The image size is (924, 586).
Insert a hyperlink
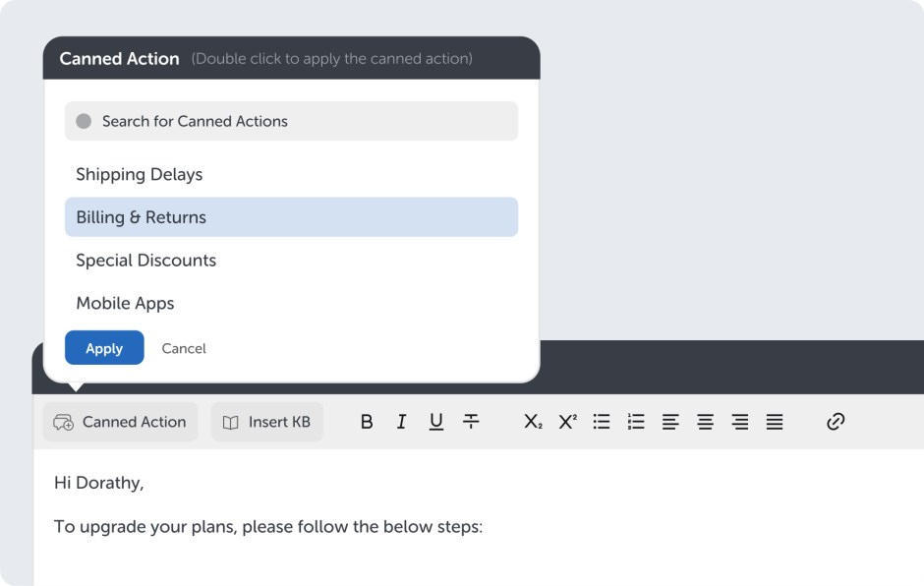[x=836, y=422]
